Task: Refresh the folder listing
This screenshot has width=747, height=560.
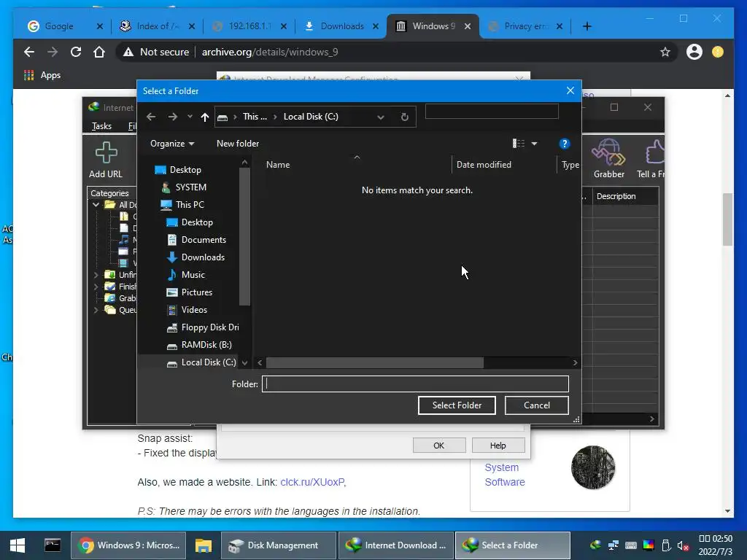Action: [x=404, y=117]
